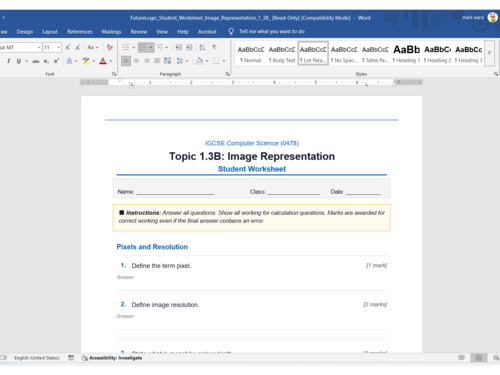This screenshot has height=375, width=500.
Task: Align paragraph text right
Action: 147,61
